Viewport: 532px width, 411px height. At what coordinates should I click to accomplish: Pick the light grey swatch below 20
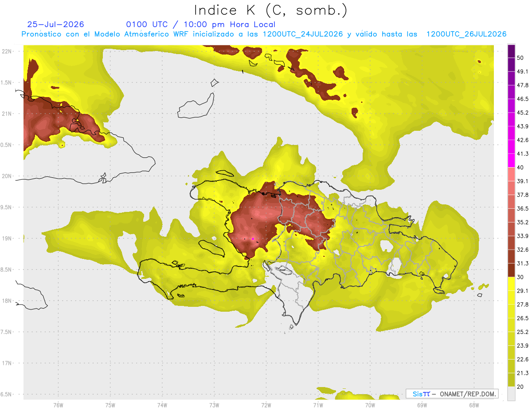[511, 393]
